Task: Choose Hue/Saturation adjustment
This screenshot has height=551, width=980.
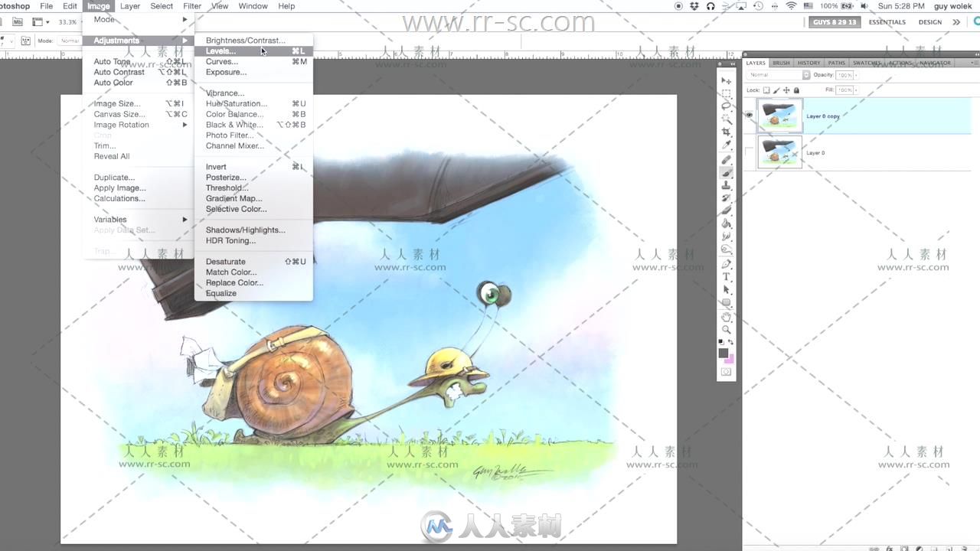Action: (x=253, y=103)
